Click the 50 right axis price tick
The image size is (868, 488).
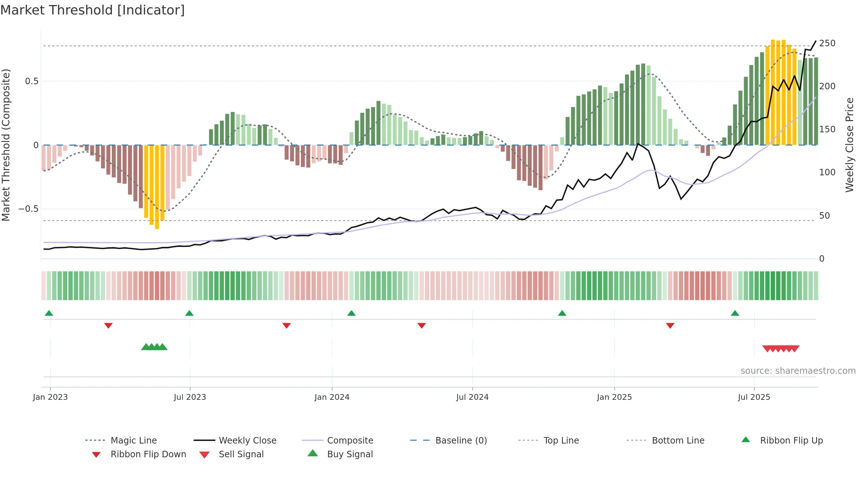tap(825, 216)
